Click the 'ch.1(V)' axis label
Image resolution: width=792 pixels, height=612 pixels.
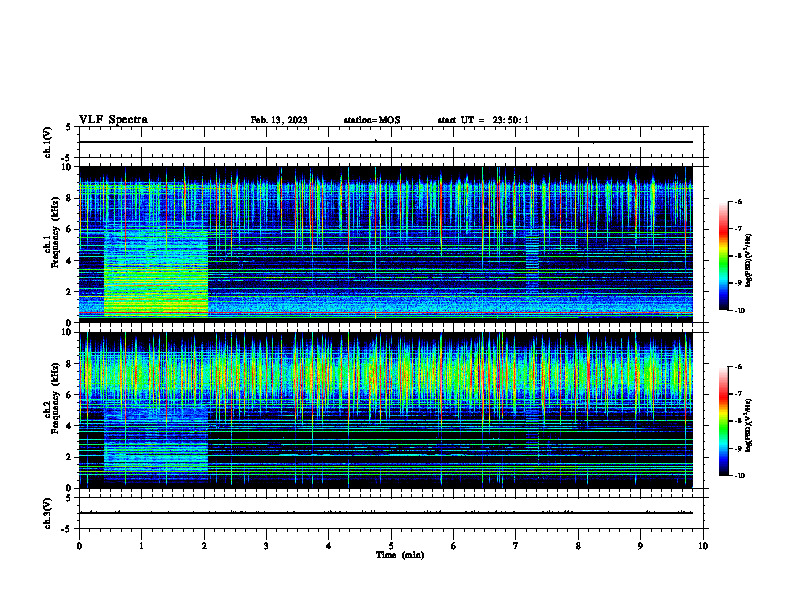(48, 142)
